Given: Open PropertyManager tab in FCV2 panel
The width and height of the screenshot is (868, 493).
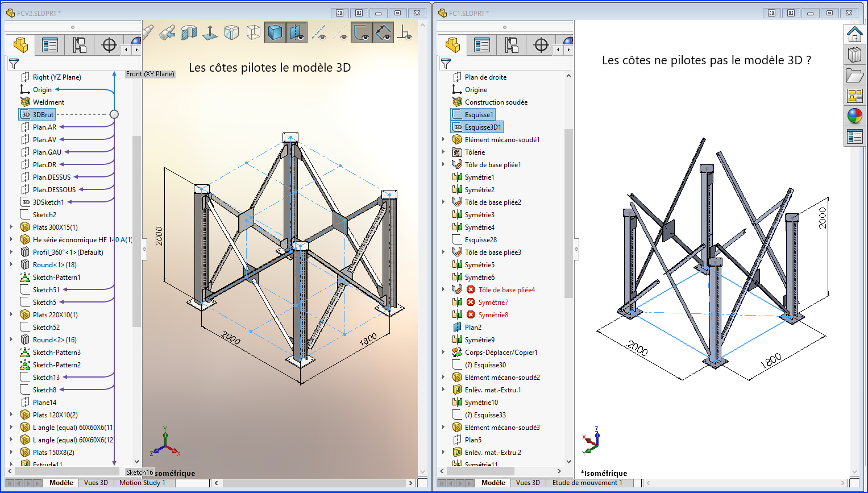Looking at the screenshot, I should (50, 45).
